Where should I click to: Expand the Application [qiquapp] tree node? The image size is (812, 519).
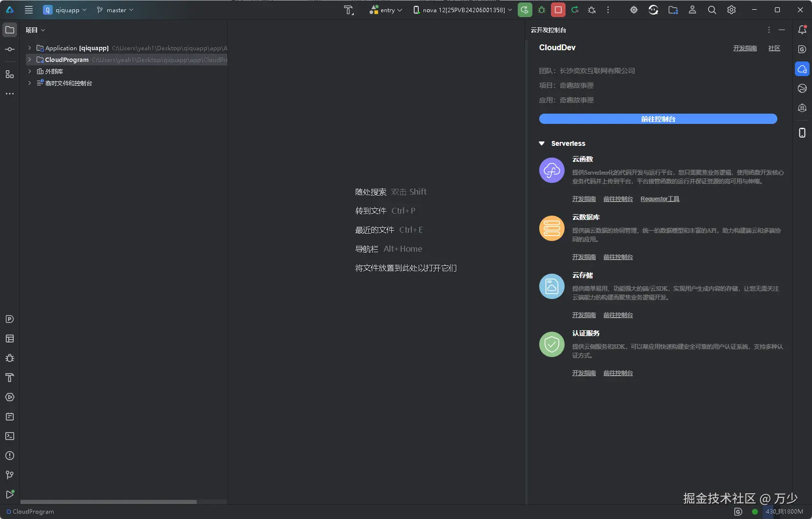pos(30,48)
